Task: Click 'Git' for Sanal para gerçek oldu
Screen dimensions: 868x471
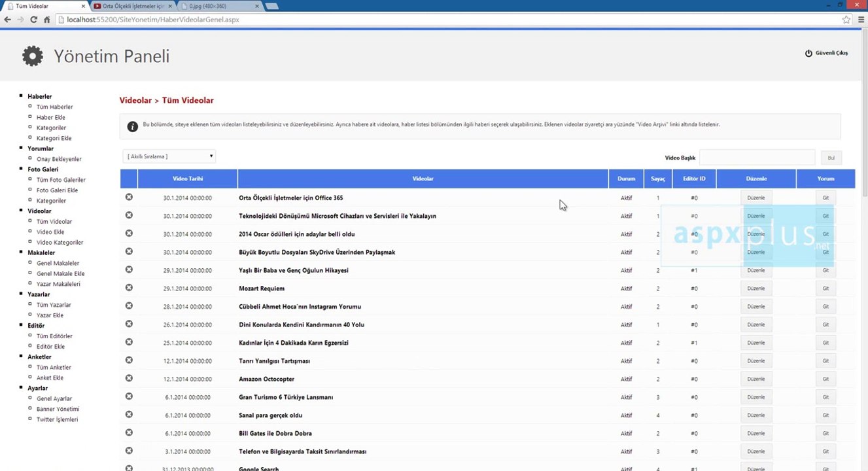Action: 825,415
